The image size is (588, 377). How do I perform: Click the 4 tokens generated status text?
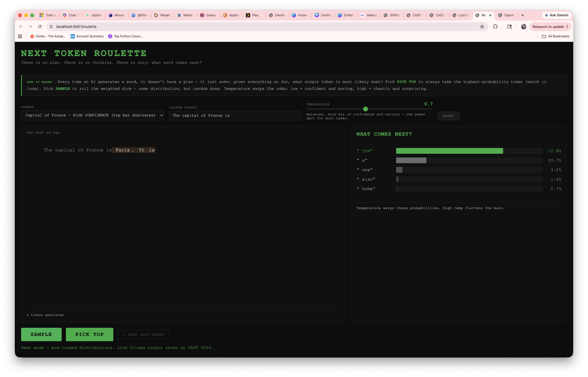[x=45, y=315]
